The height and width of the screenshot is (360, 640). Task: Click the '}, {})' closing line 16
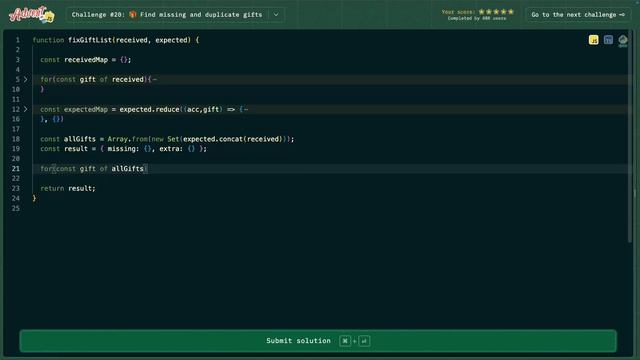[x=52, y=119]
